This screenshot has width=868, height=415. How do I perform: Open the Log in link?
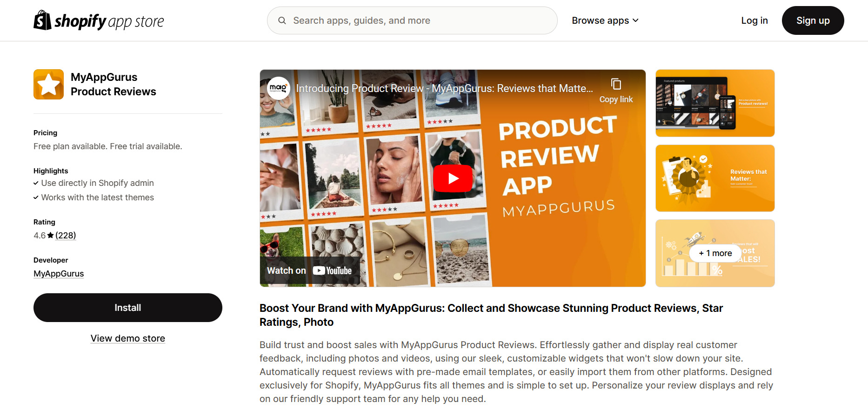(x=754, y=20)
